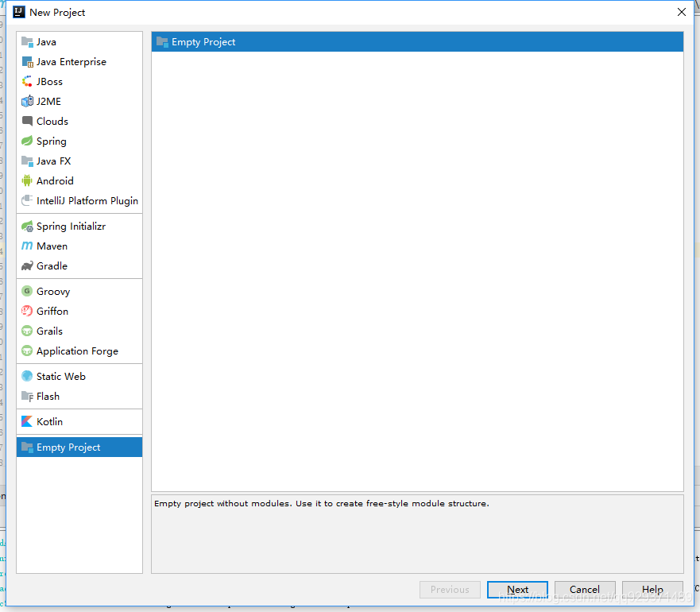Choose Android project type
700x612 pixels.
79,180
